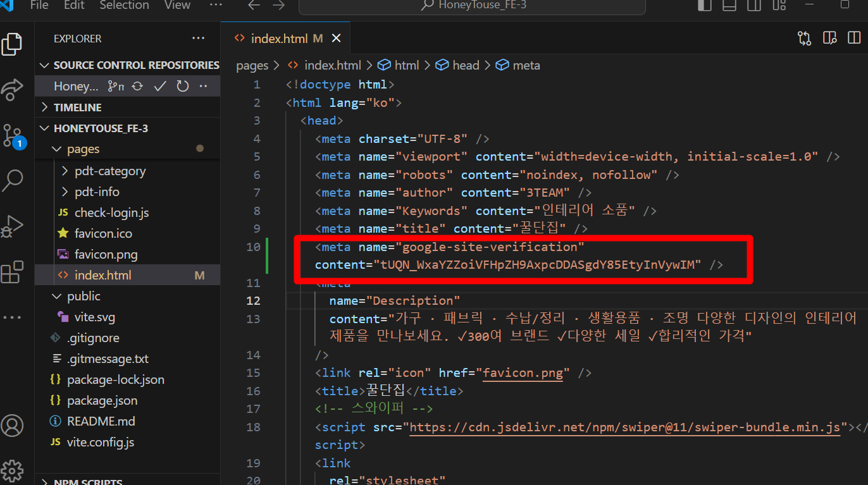The width and height of the screenshot is (868, 485).
Task: Open Changes compare icon in editor toolbar
Action: [804, 39]
